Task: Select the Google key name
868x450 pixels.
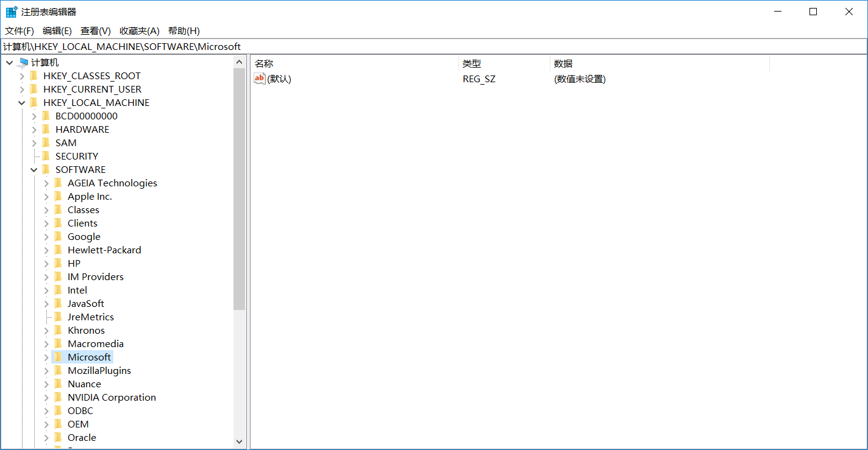Action: [x=84, y=237]
